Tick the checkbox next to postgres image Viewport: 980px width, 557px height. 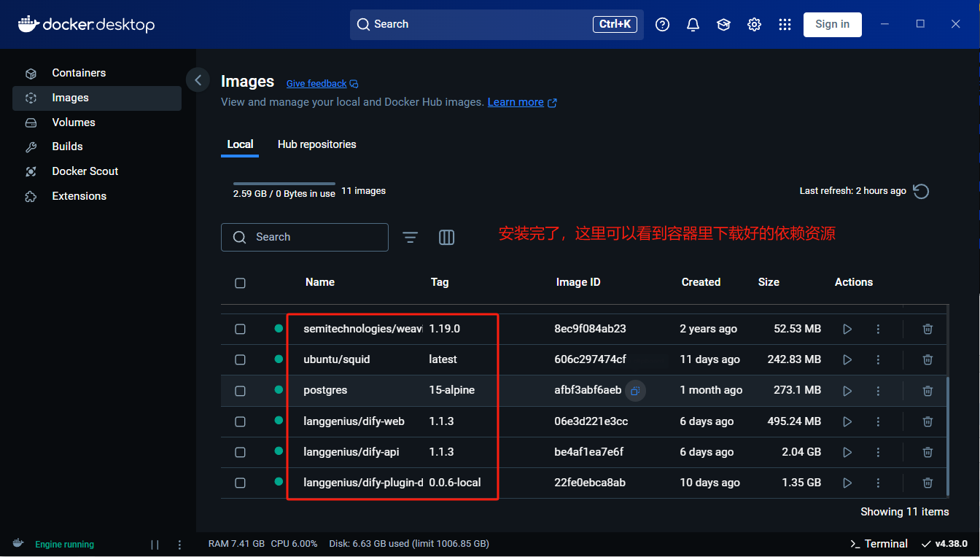click(240, 390)
